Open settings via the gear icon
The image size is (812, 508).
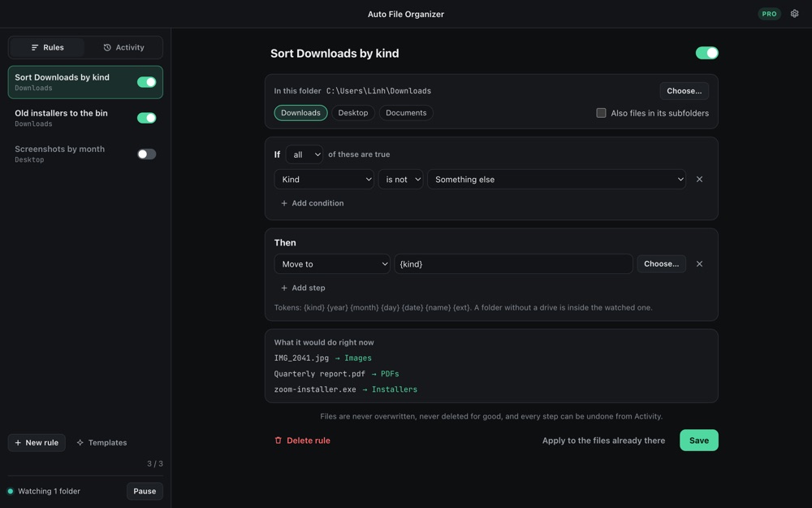(x=794, y=14)
